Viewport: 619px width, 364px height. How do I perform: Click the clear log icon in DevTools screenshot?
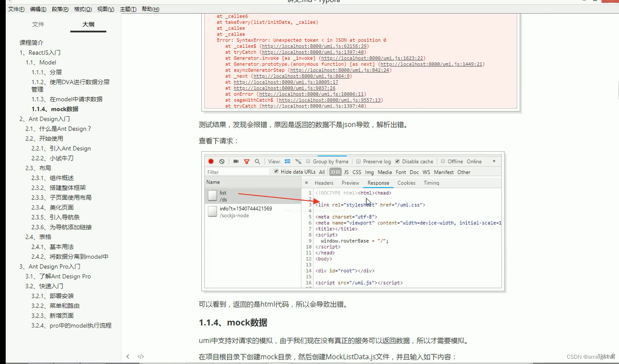tap(222, 161)
